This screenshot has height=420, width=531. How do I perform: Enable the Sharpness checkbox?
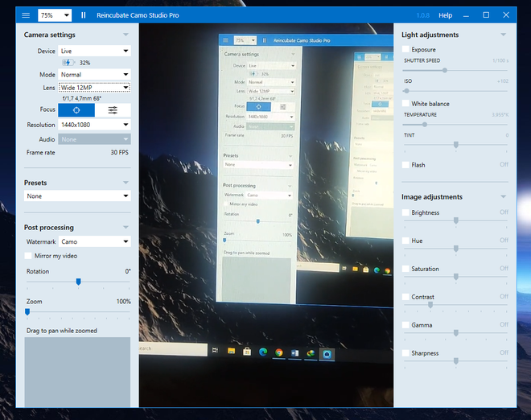405,353
